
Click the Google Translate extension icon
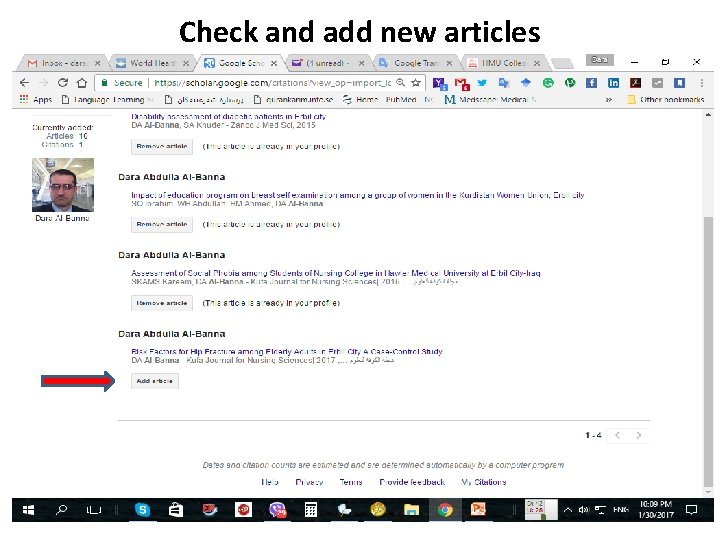click(504, 83)
